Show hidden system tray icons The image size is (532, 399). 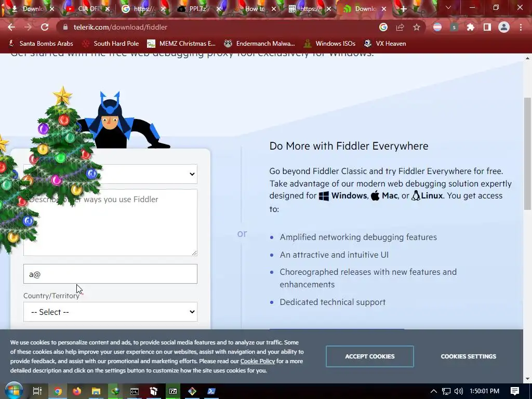(x=434, y=391)
